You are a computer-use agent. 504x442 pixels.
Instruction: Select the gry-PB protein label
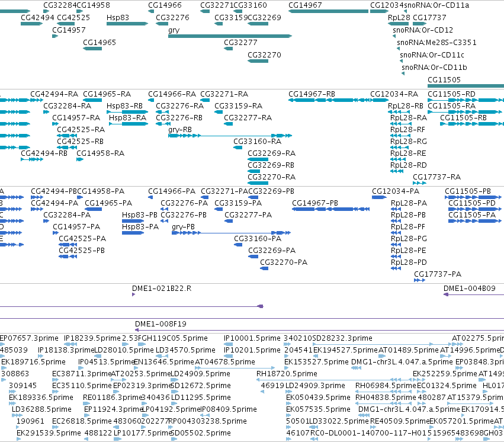click(x=183, y=227)
